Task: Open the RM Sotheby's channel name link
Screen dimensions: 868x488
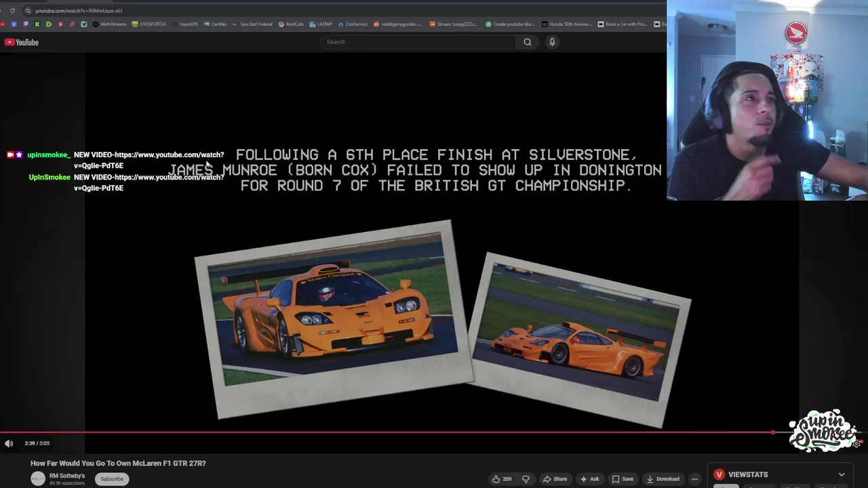Action: pyautogui.click(x=67, y=476)
